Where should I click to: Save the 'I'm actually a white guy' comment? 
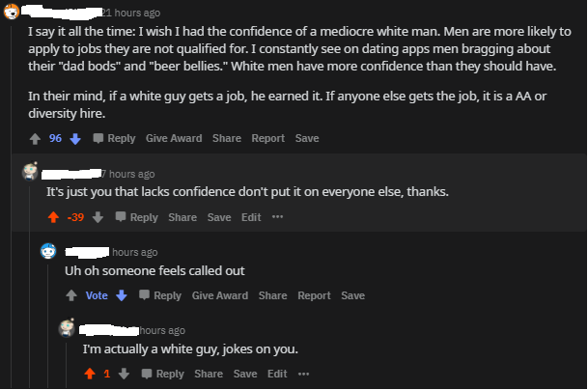(x=245, y=374)
